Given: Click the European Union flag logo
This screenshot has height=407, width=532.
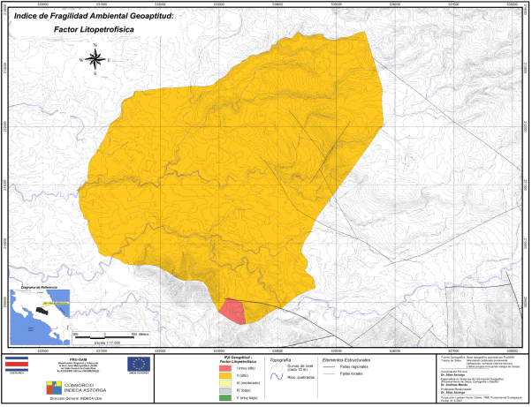Looking at the screenshot, I should tap(138, 364).
